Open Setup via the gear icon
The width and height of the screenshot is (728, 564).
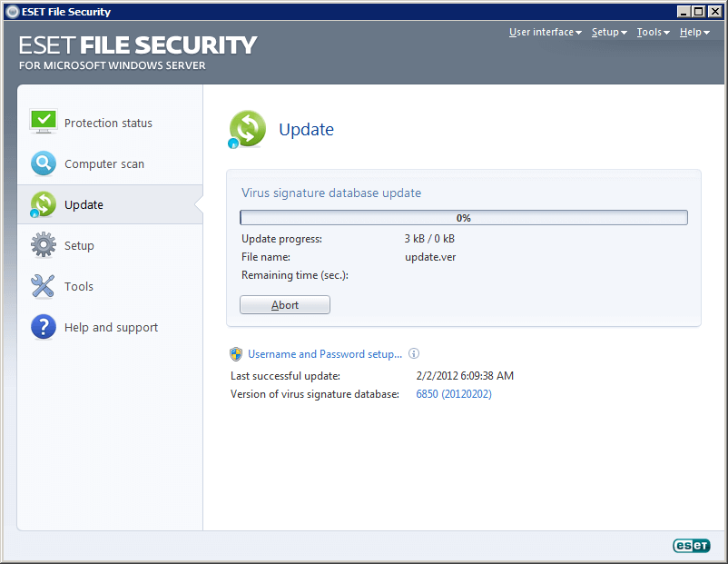[x=44, y=245]
